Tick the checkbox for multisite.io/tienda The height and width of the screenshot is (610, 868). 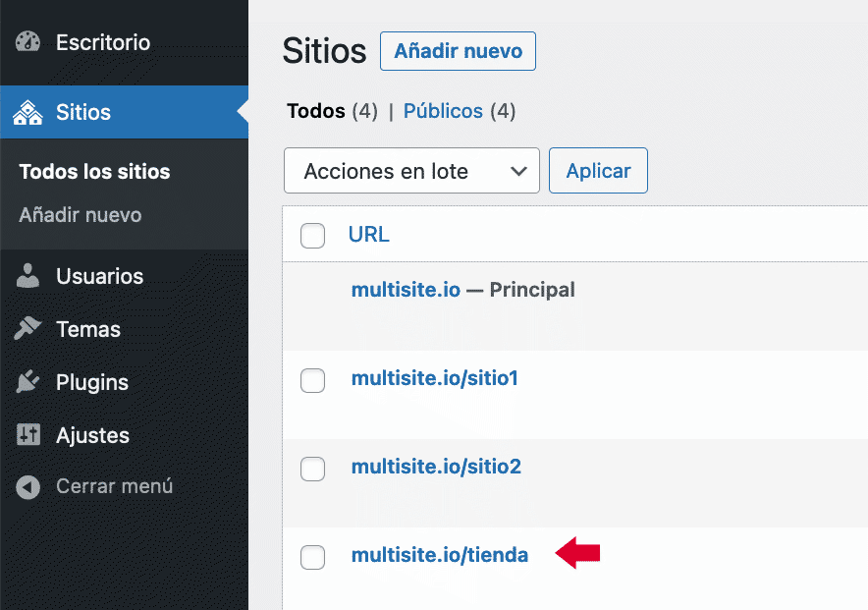(312, 557)
